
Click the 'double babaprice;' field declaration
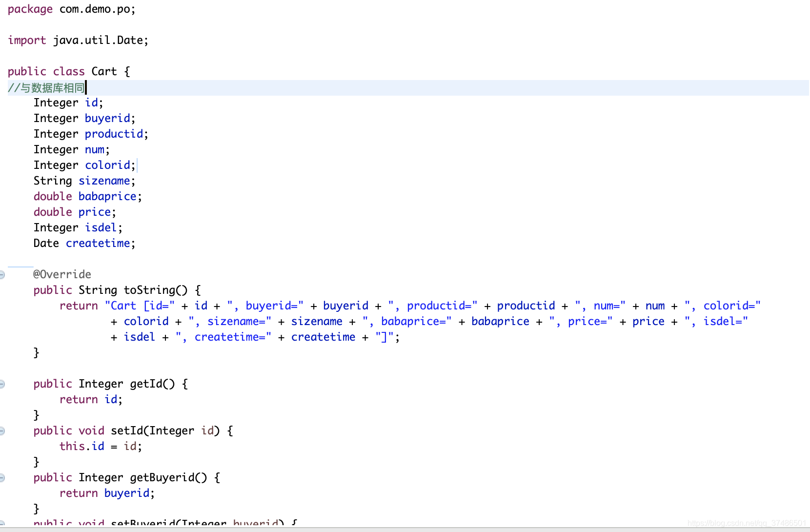[x=88, y=196]
